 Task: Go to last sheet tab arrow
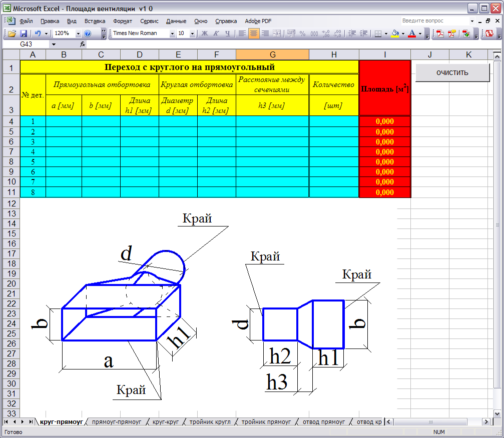[31, 421]
